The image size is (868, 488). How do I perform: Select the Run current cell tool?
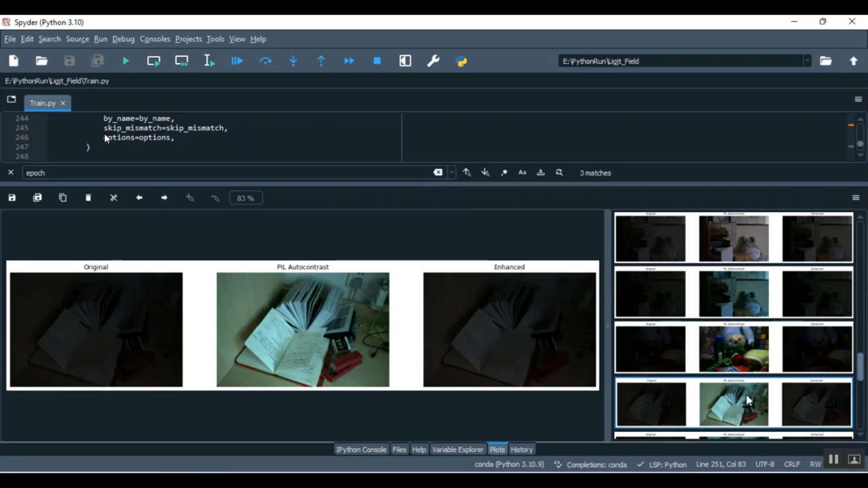[153, 61]
